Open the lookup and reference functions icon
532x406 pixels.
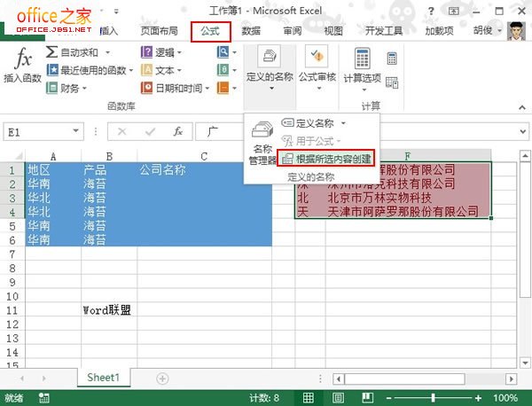(223, 52)
